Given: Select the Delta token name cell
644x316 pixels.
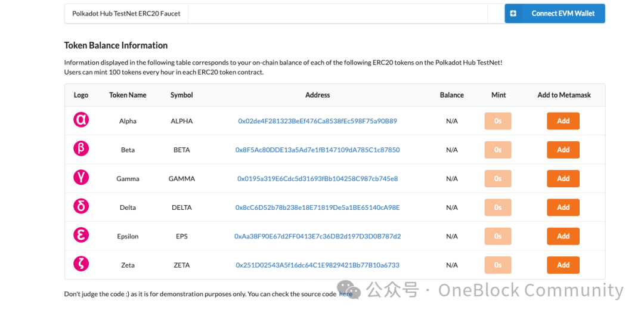Looking at the screenshot, I should click(x=128, y=207).
